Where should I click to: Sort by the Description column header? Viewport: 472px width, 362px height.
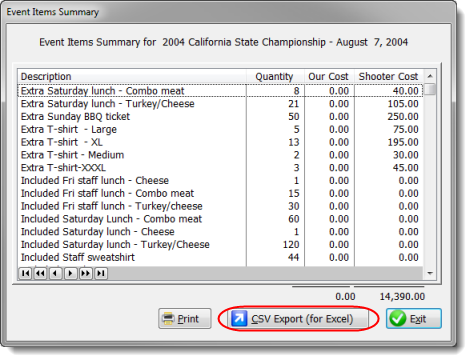pyautogui.click(x=132, y=76)
